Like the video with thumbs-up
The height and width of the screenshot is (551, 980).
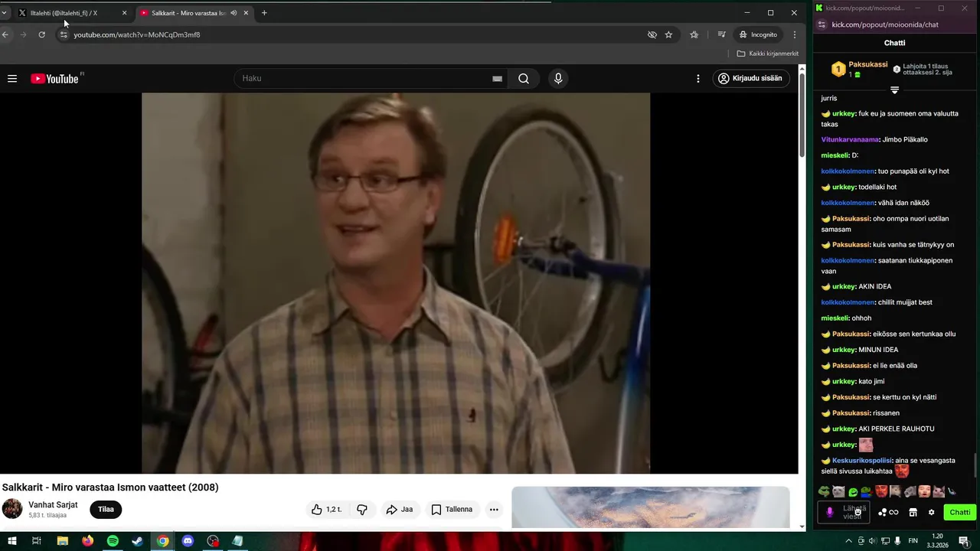(x=327, y=509)
